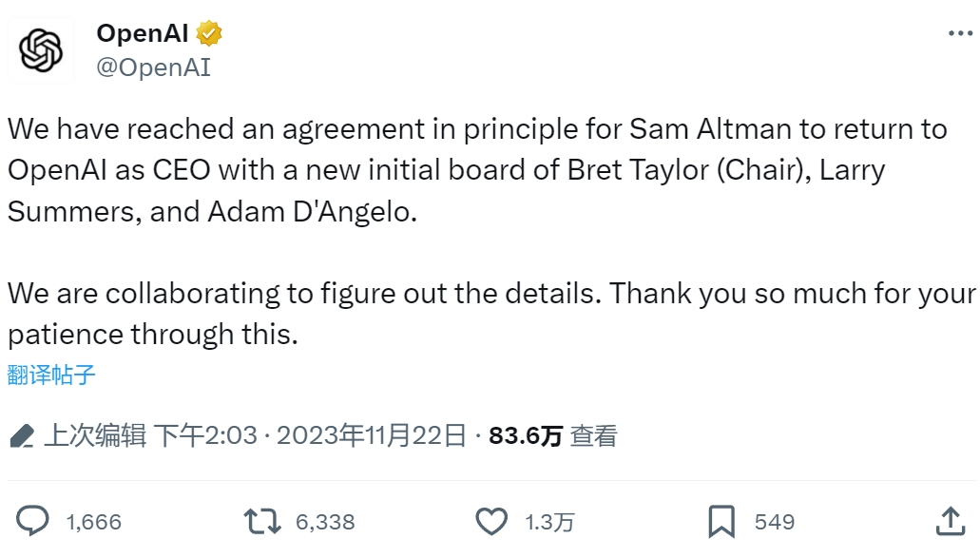Click the repost arrows icon

[x=262, y=521]
